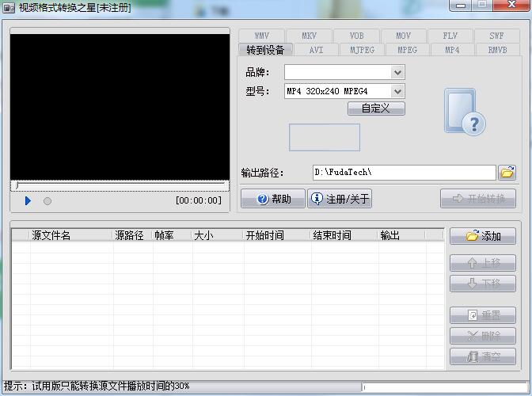
Task: Click the black video preview area
Action: [x=120, y=107]
